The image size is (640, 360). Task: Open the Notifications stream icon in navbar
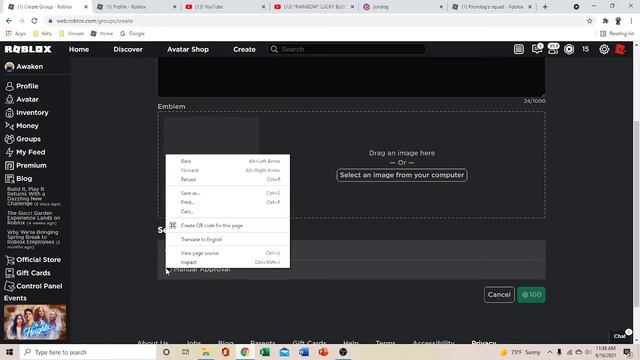(519, 49)
